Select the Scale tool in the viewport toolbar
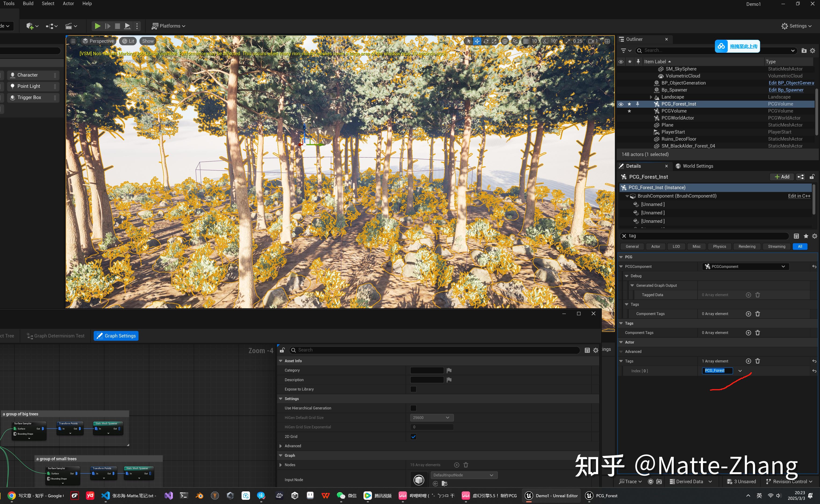The height and width of the screenshot is (504, 820). tap(494, 41)
